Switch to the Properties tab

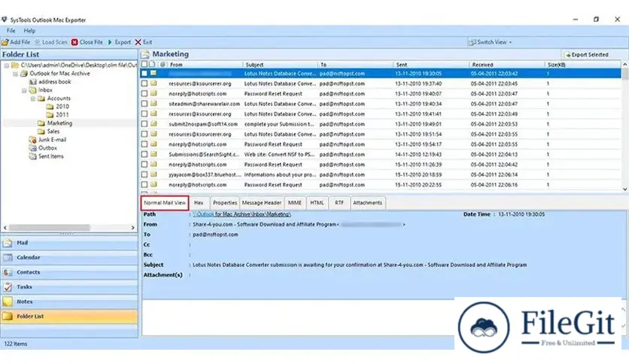[225, 203]
